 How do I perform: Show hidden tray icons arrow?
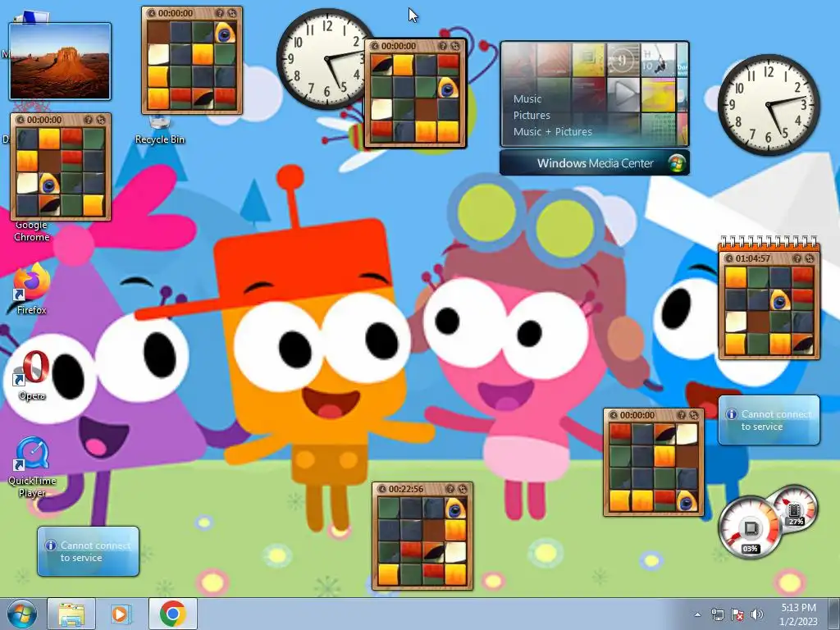pos(697,615)
